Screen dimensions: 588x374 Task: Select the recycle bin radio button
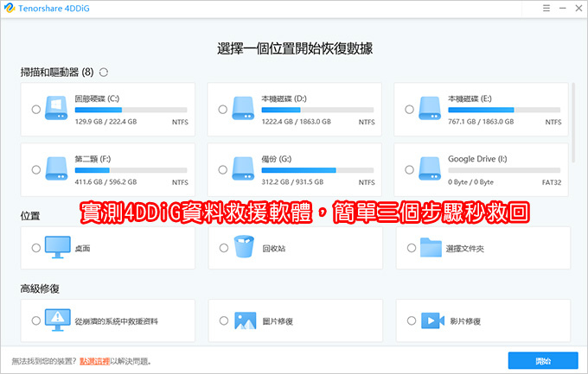pos(224,248)
